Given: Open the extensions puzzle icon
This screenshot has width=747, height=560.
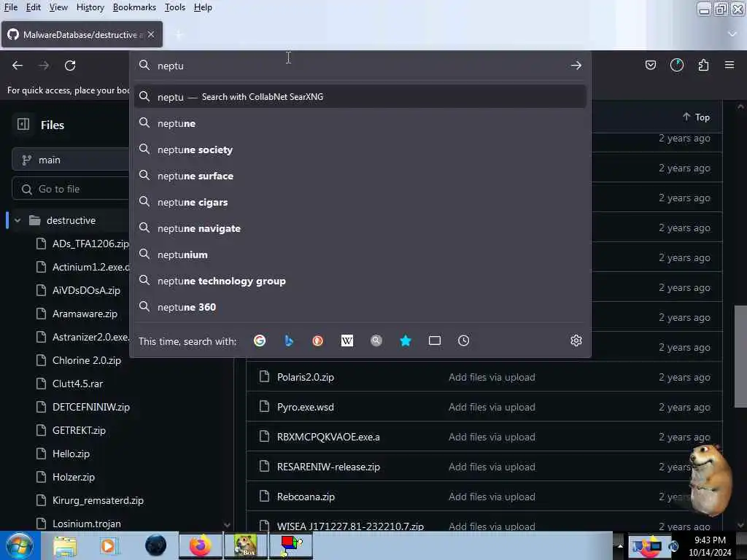Looking at the screenshot, I should (x=703, y=65).
